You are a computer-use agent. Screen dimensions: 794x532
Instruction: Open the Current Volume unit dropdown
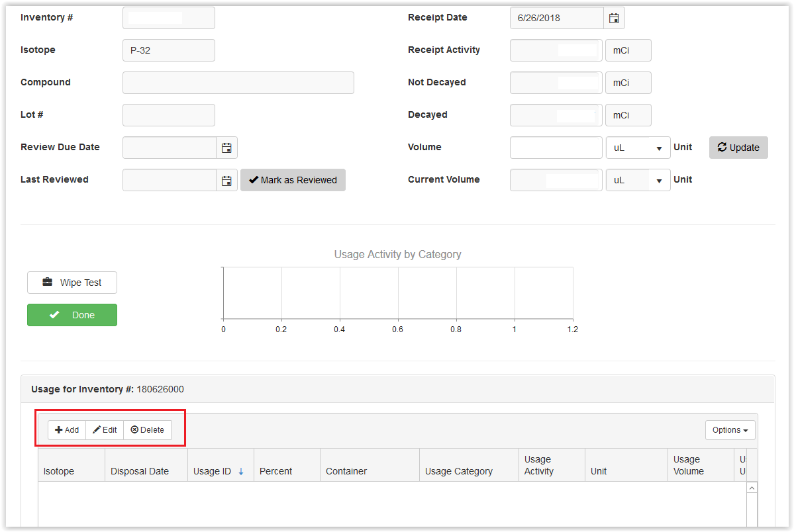point(638,180)
